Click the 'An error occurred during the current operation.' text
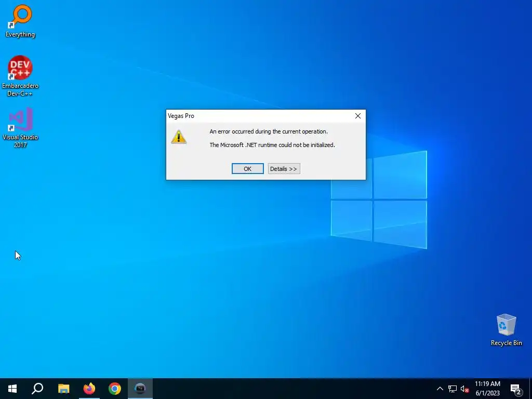The image size is (532, 399). pos(269,131)
